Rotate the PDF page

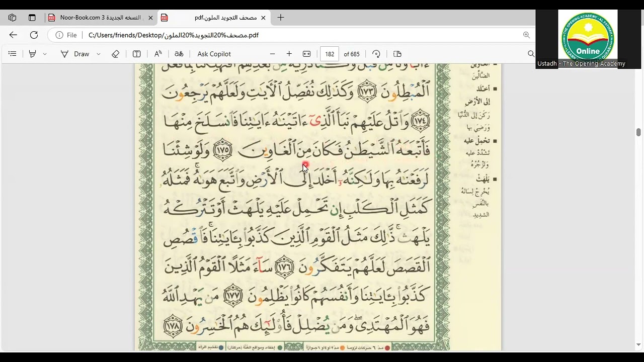pos(376,54)
